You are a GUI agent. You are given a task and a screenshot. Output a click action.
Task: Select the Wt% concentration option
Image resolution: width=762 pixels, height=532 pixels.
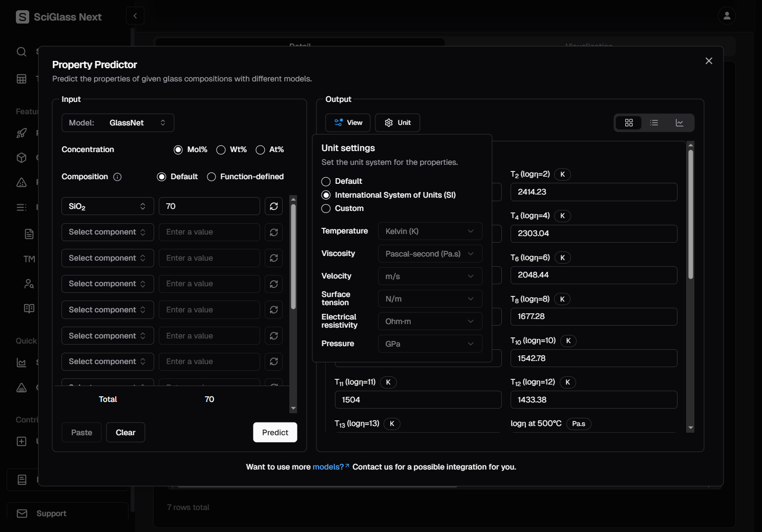tap(221, 150)
